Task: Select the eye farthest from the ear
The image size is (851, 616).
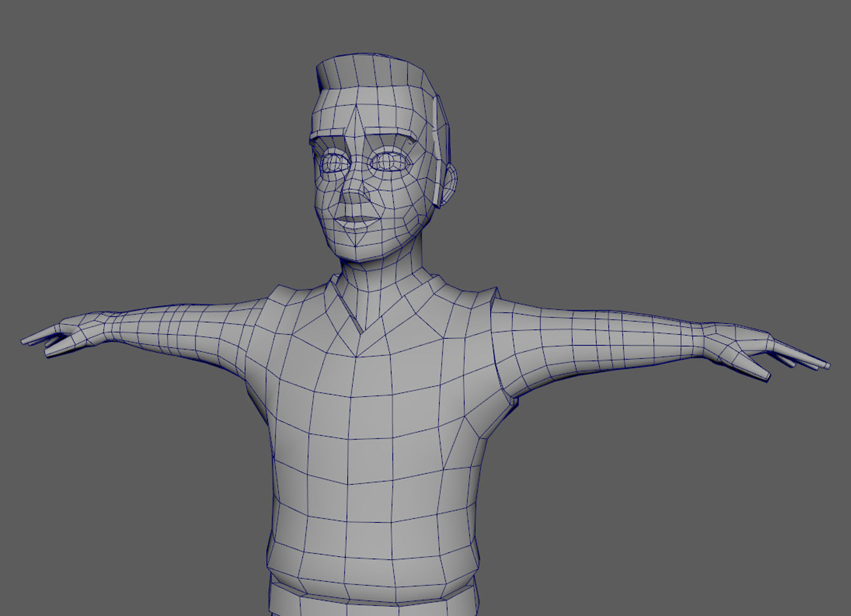Action: 334,163
